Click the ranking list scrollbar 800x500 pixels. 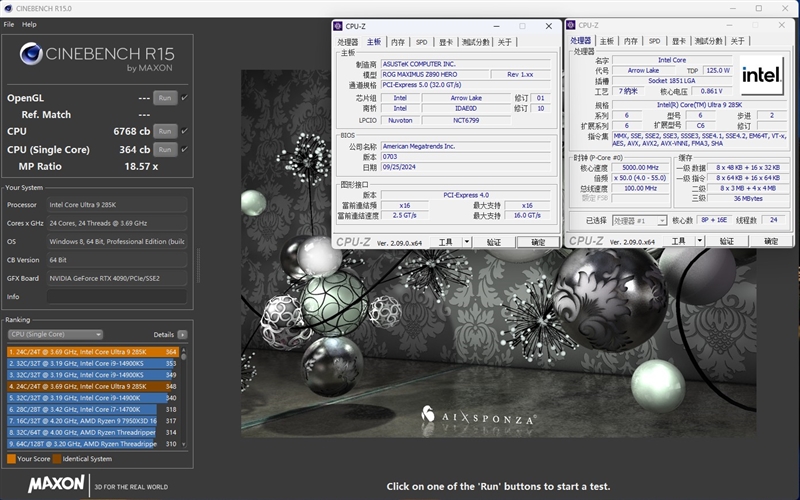tap(184, 398)
